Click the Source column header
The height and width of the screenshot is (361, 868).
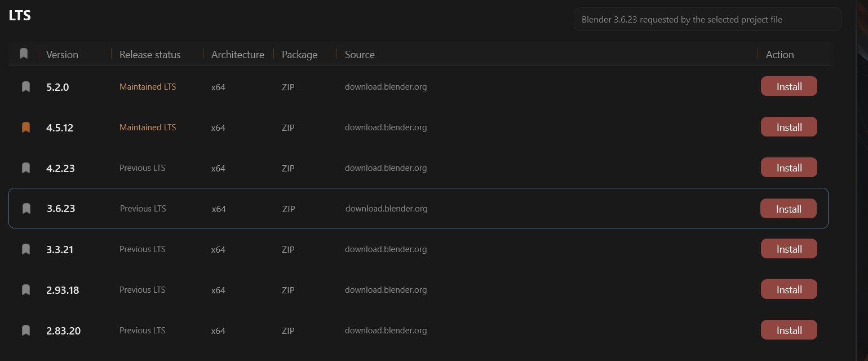pos(360,55)
